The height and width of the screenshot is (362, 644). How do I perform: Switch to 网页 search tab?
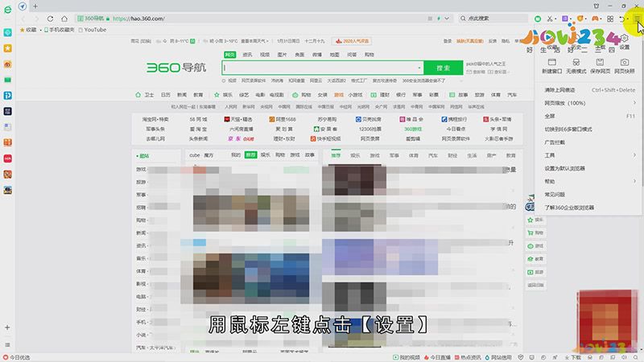pyautogui.click(x=229, y=55)
